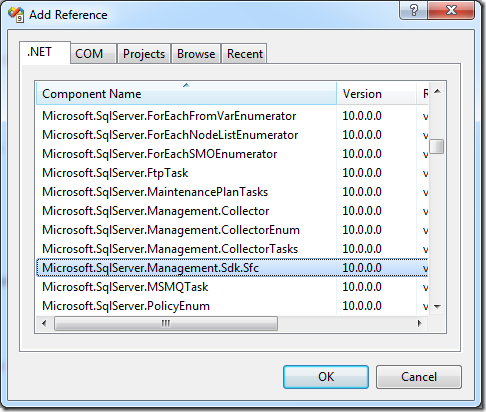
Task: Select Microsoft.SqlServer.ForEachFromVarEnumerator row
Action: click(x=232, y=116)
